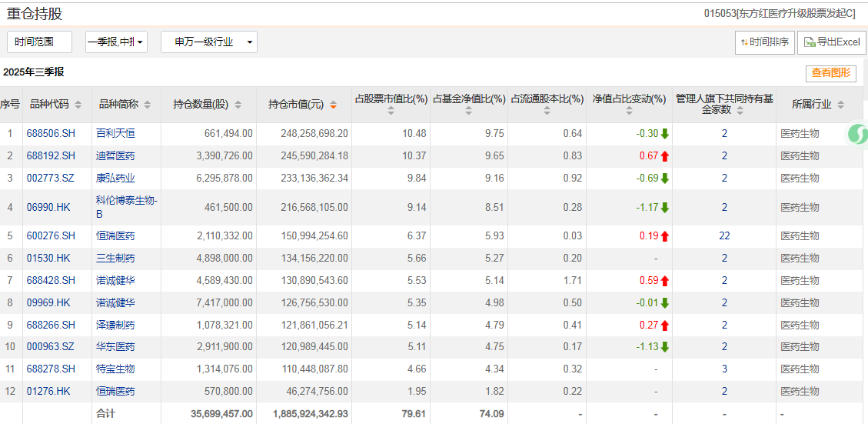This screenshot has width=868, height=424.
Task: Open the 百利天恒 stock name link
Action: pos(115,134)
